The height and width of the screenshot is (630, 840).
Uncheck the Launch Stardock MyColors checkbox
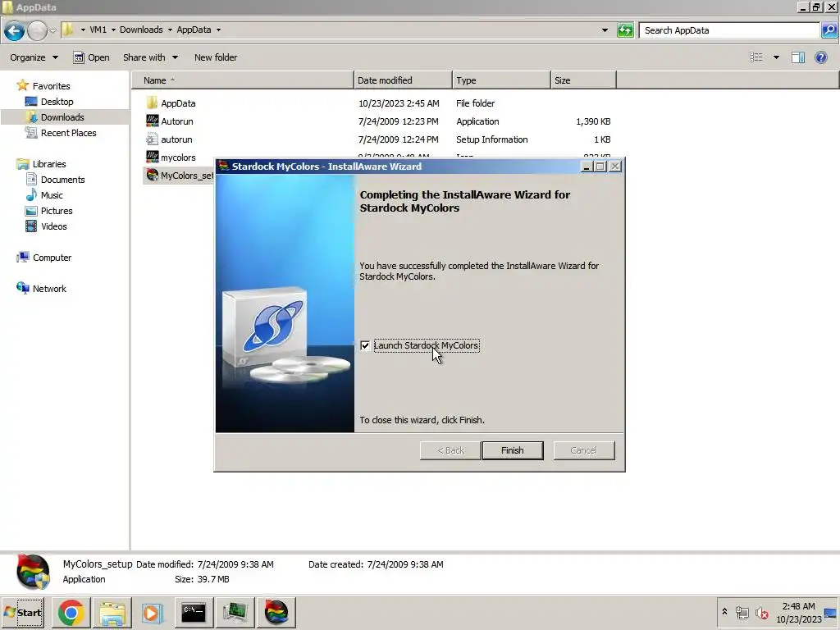pos(365,345)
